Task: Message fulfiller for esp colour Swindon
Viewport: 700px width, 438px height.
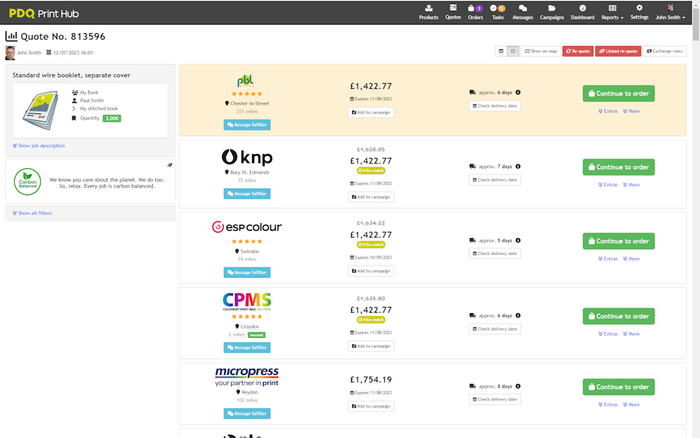Action: [247, 272]
